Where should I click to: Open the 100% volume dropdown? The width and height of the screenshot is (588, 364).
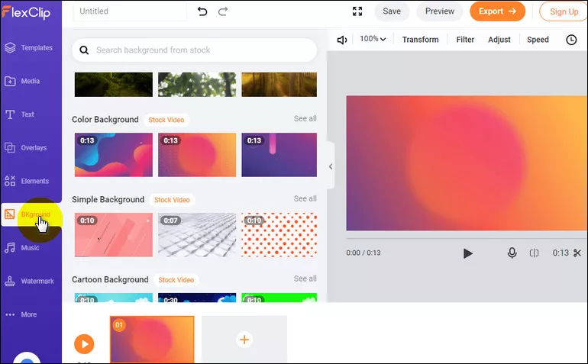tap(373, 39)
